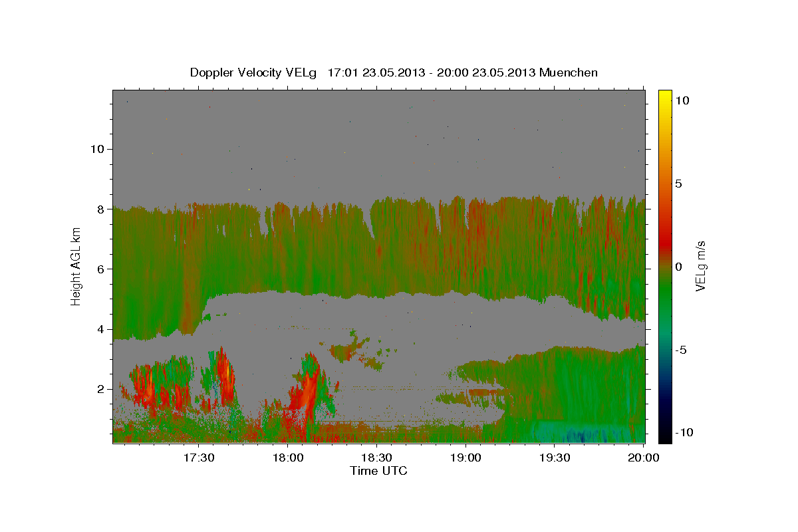Click the 'Time UTC' axis label
Image resolution: width=798 pixels, height=532 pixels.
click(378, 471)
